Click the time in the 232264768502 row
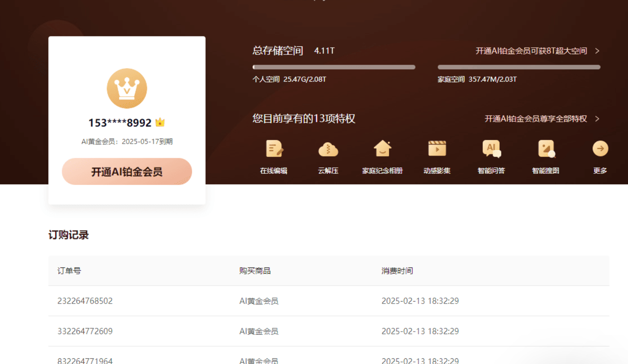This screenshot has height=364, width=628. 420,301
